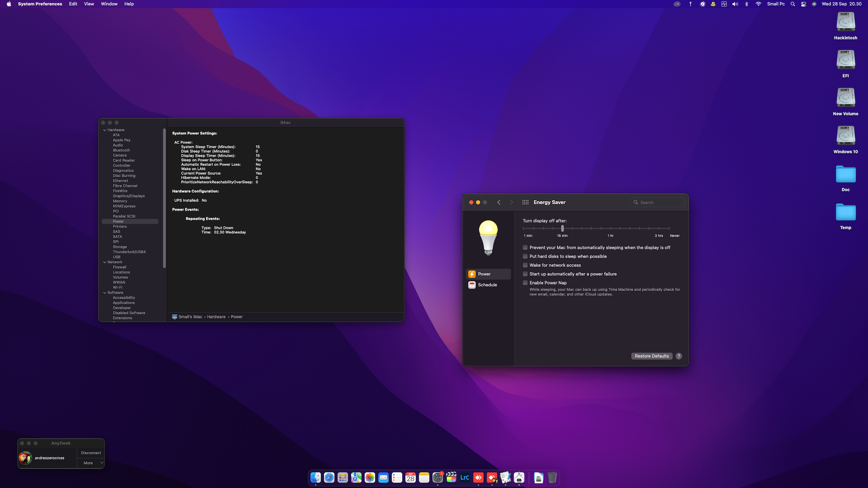This screenshot has height=488, width=868.
Task: Click the Energy Saver search field
Action: point(657,202)
